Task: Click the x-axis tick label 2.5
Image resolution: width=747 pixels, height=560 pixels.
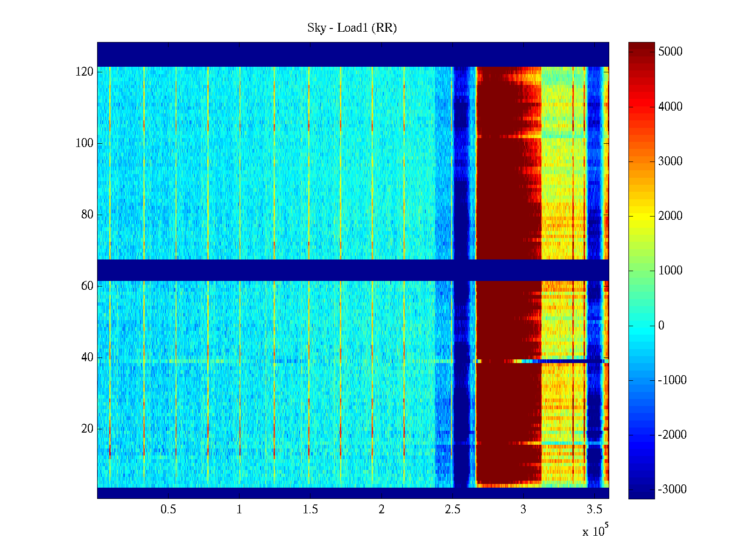Action: click(452, 510)
